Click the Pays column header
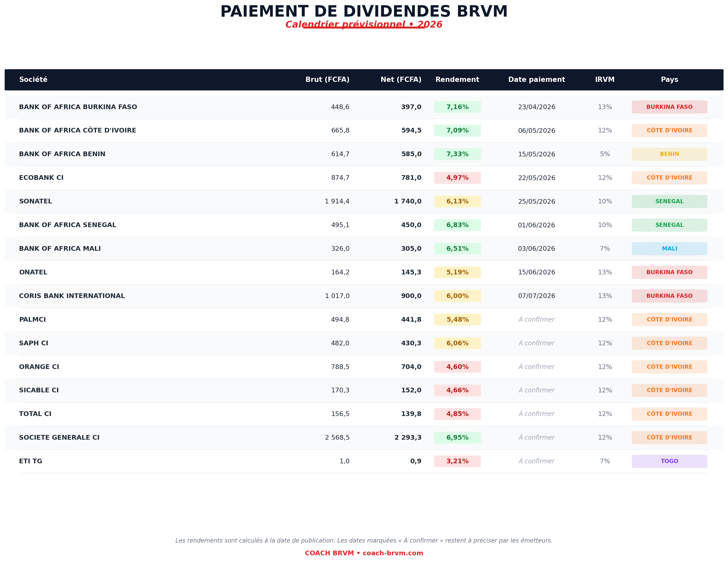Image resolution: width=728 pixels, height=561 pixels. click(669, 80)
